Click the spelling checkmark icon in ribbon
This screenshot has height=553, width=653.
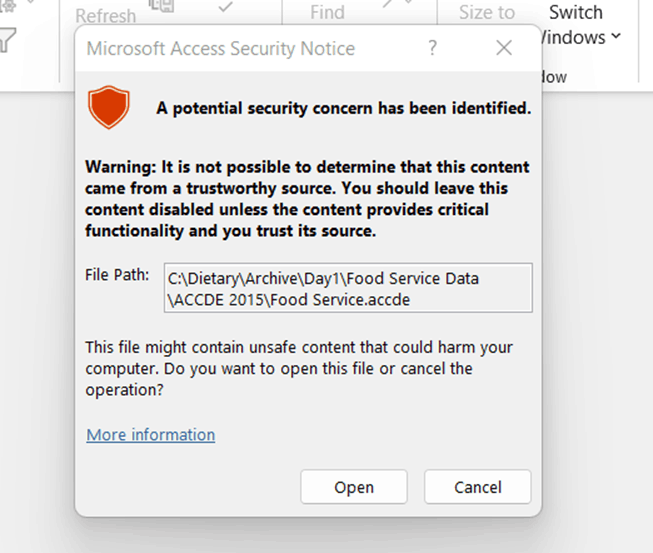tap(226, 8)
